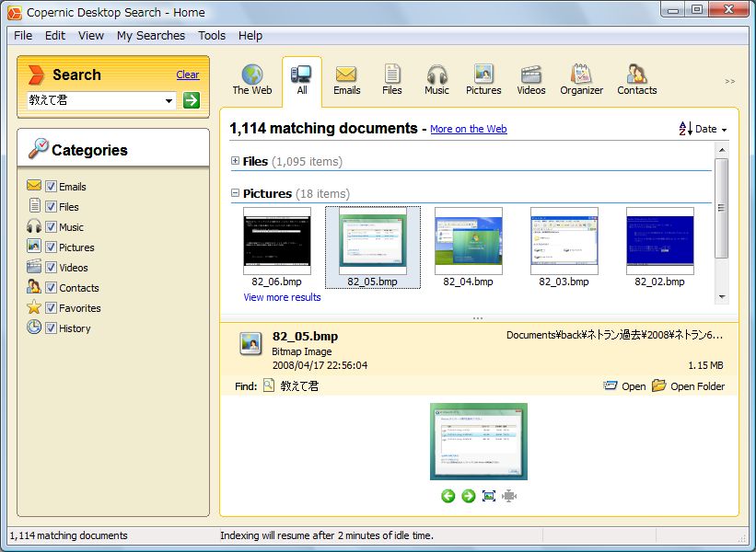756x552 pixels.
Task: Uncheck the Videos category checkbox
Action: [x=52, y=268]
